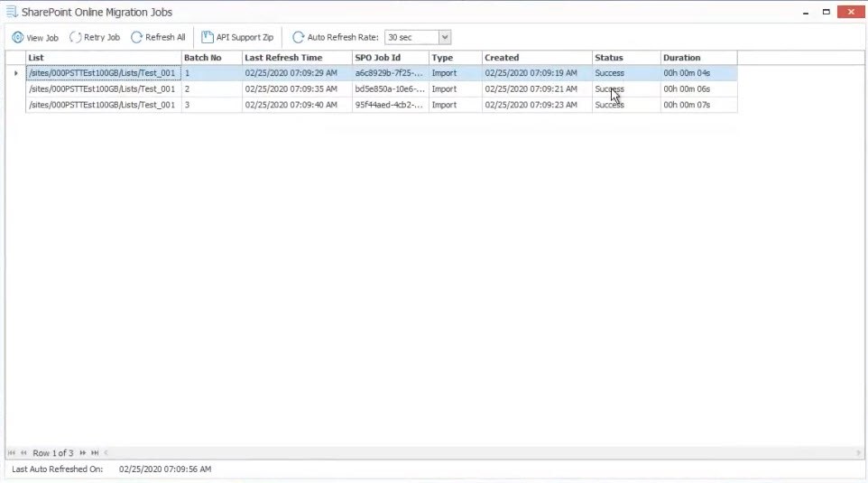Click created time 07:09:19 AM cell
Viewport: 868px width, 483px height.
[x=537, y=73]
